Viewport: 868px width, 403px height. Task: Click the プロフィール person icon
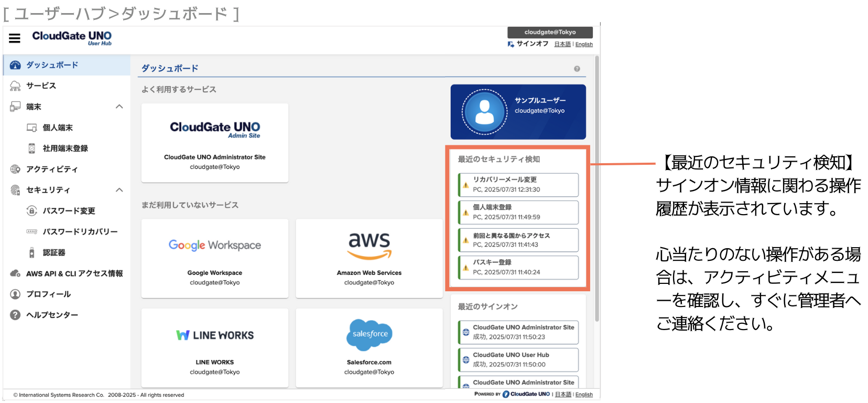coord(15,294)
